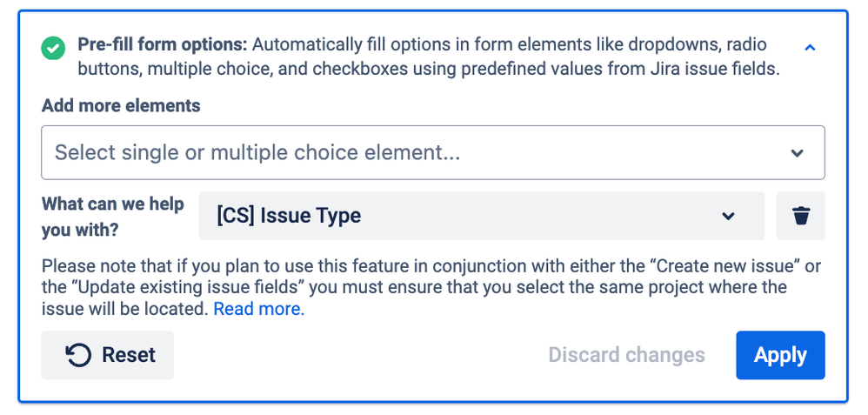Open the 'Select single or multiple choice element' dropdown
This screenshot has height=415, width=868.
(432, 153)
